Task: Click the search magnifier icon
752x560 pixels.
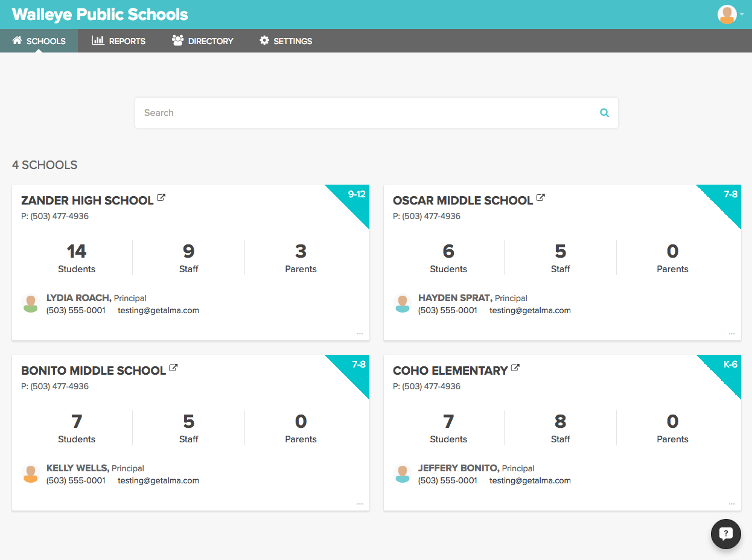Action: (x=604, y=113)
